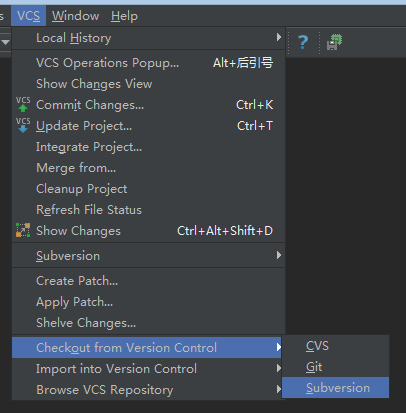This screenshot has width=406, height=413.
Task: Open the Window menu
Action: click(76, 16)
